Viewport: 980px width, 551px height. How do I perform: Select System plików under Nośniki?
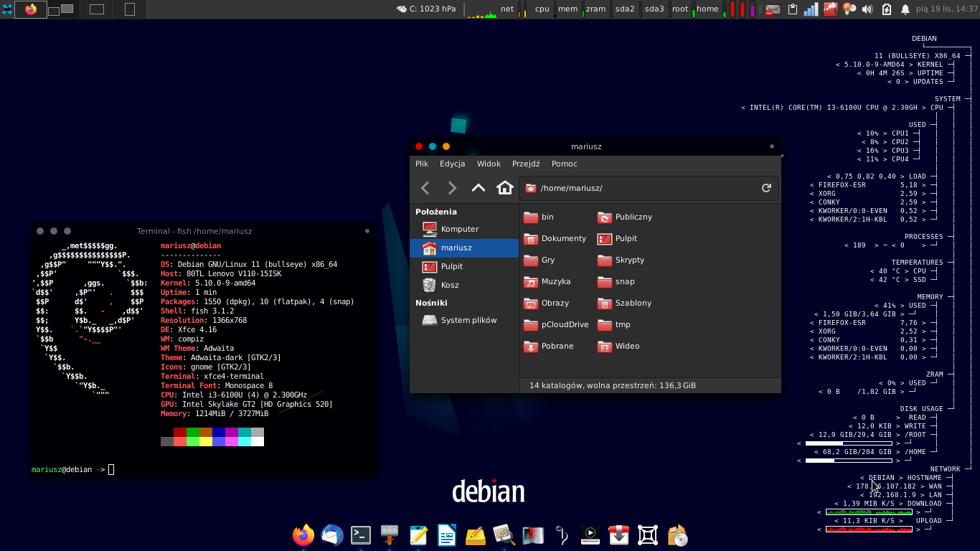[x=464, y=320]
